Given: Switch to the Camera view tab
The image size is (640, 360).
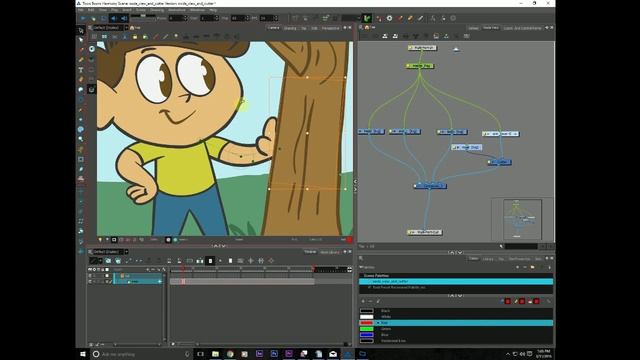Looking at the screenshot, I should coord(273,28).
